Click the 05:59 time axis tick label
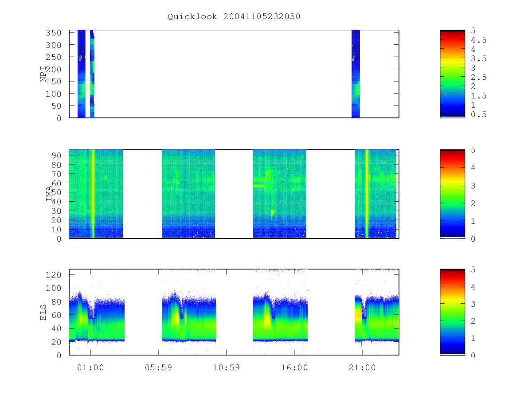The width and height of the screenshot is (532, 399). [158, 368]
